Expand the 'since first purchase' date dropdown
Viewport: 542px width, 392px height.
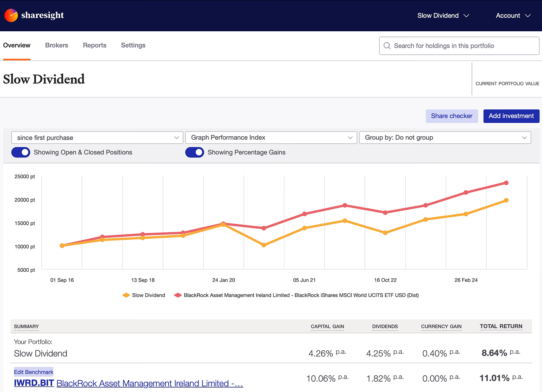97,138
